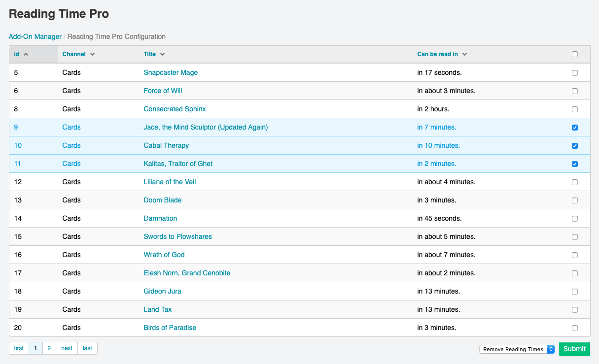Open the Wrath of God entry
The width and height of the screenshot is (599, 364).
164,255
